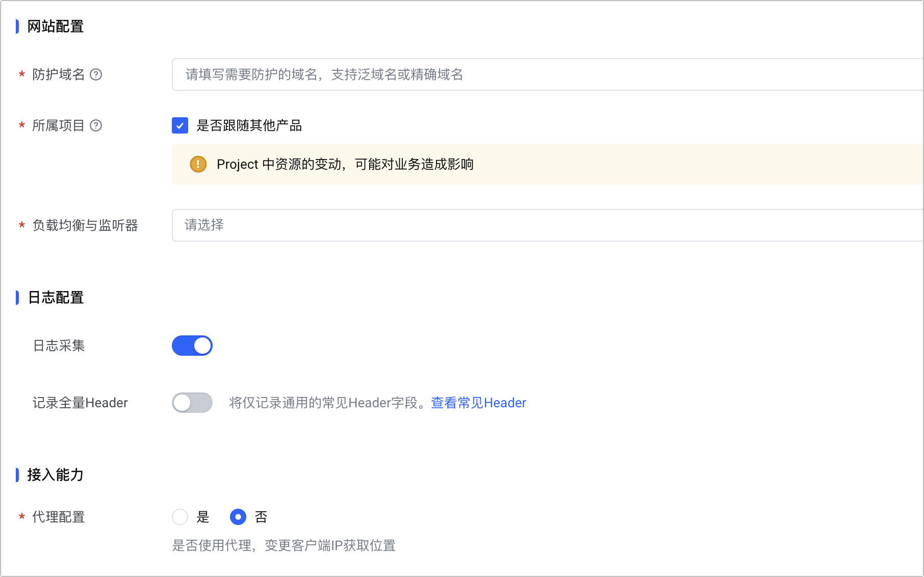Click the 网站配置 section heading
This screenshot has height=577, width=924.
55,27
